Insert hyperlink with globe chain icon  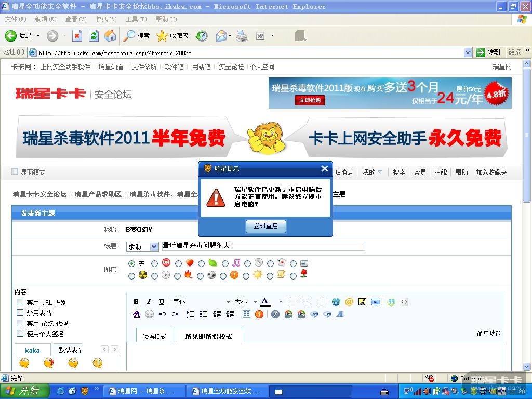(x=336, y=302)
